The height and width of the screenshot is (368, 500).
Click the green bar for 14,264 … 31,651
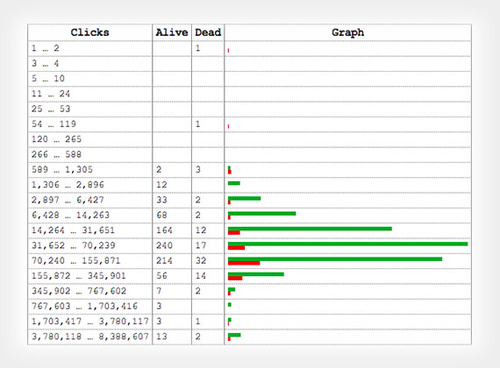point(310,229)
